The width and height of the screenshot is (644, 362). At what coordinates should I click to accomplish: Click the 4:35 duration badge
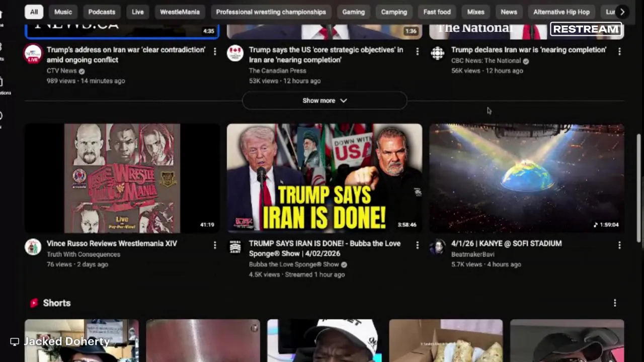(x=209, y=31)
